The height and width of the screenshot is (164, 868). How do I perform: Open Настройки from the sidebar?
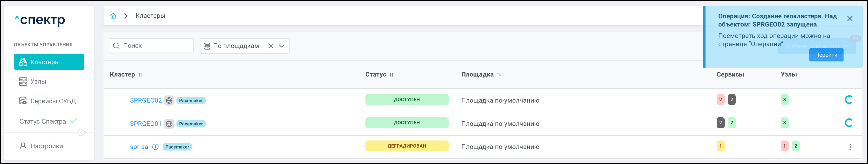point(46,146)
